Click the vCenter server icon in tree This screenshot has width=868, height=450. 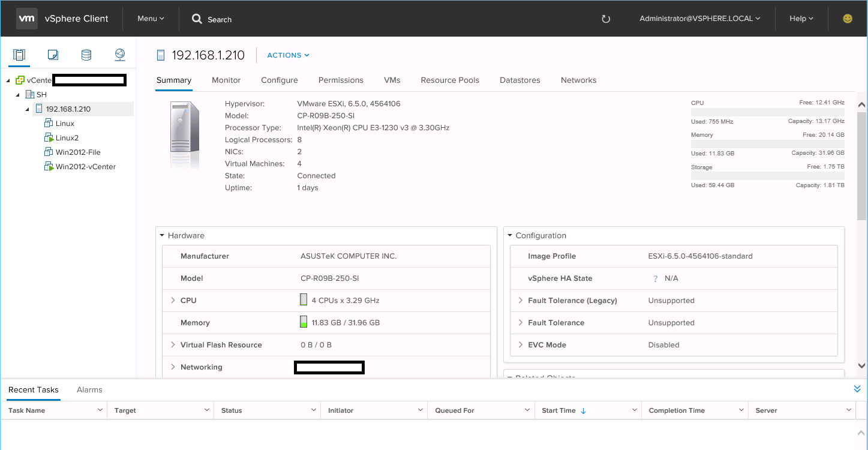click(20, 80)
